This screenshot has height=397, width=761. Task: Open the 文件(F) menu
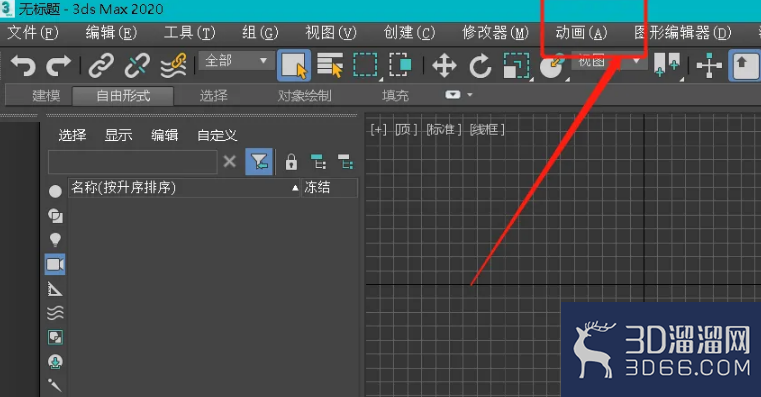coord(33,33)
